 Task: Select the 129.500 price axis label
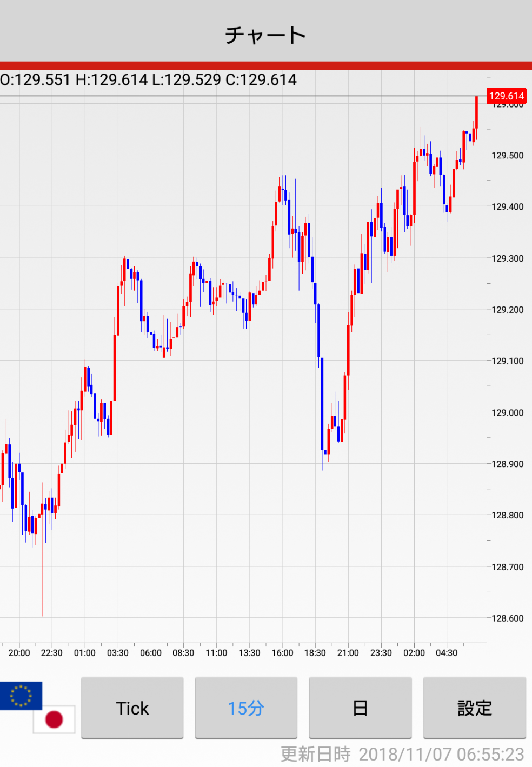507,156
